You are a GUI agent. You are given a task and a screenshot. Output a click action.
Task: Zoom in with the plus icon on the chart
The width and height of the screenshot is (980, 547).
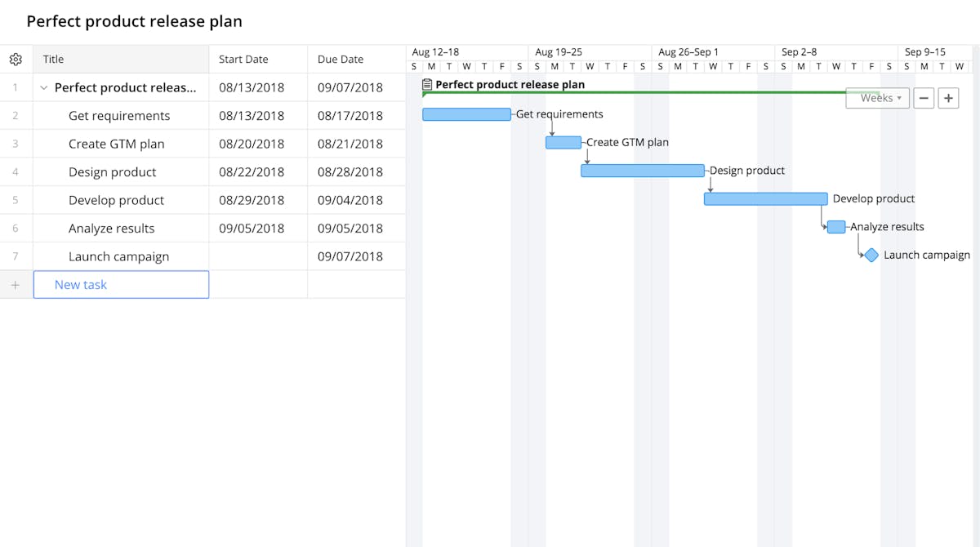pos(948,97)
